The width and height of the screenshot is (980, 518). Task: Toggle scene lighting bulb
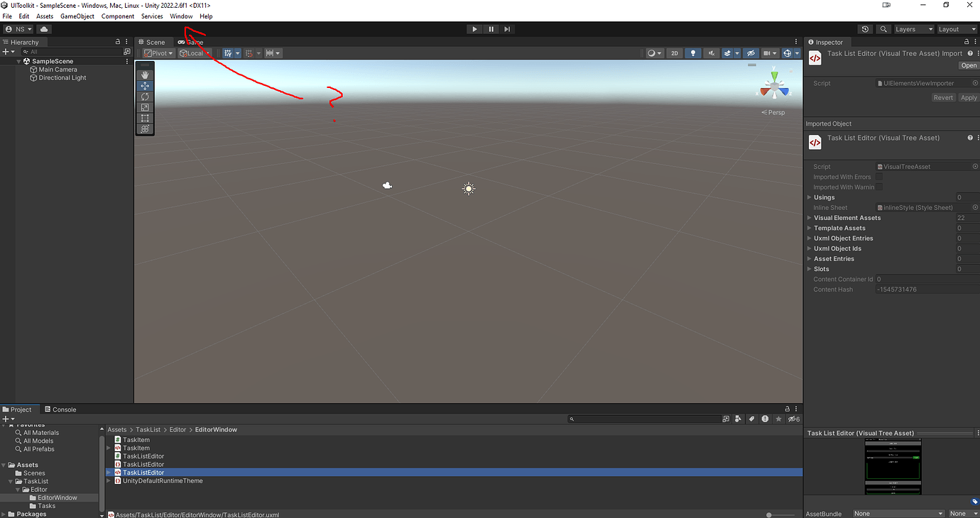(693, 53)
